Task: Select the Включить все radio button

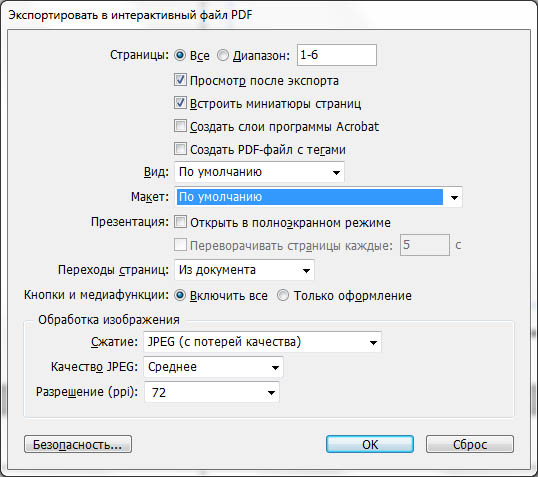Action: click(180, 295)
